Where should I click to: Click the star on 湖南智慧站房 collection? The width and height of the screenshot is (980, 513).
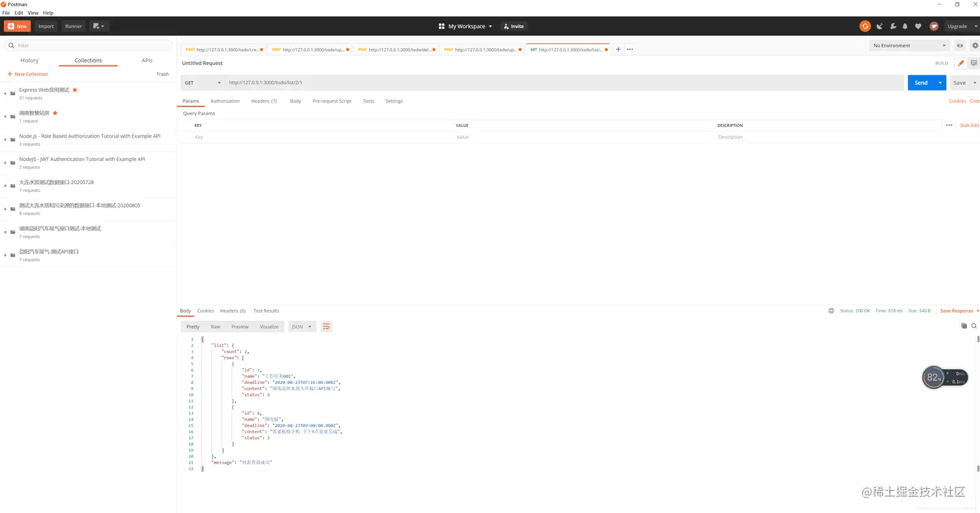tap(55, 113)
